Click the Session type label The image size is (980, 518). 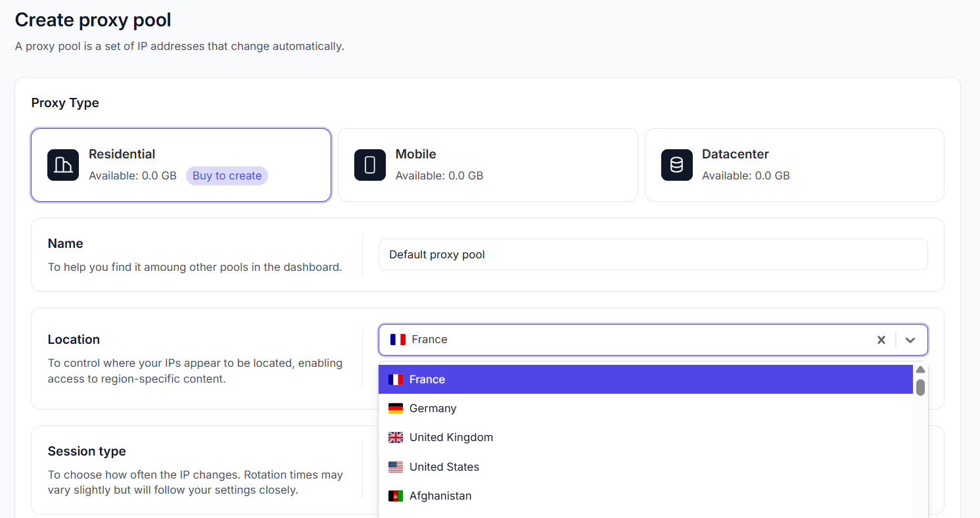click(87, 452)
